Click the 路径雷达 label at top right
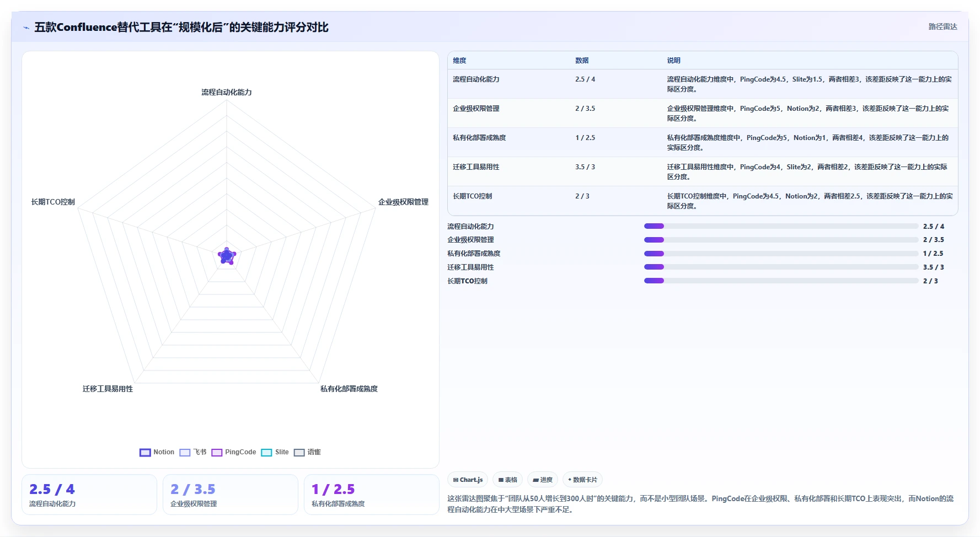The image size is (980, 537). pos(942,26)
